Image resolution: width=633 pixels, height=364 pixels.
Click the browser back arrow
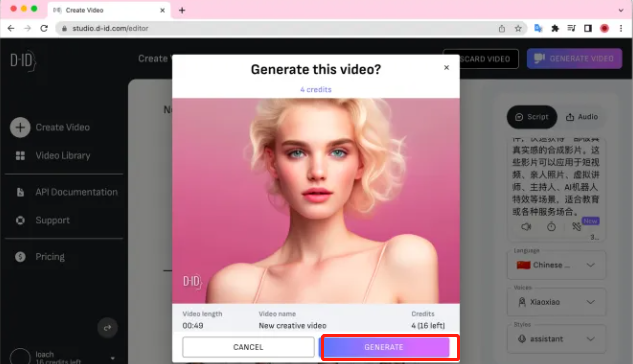click(11, 28)
